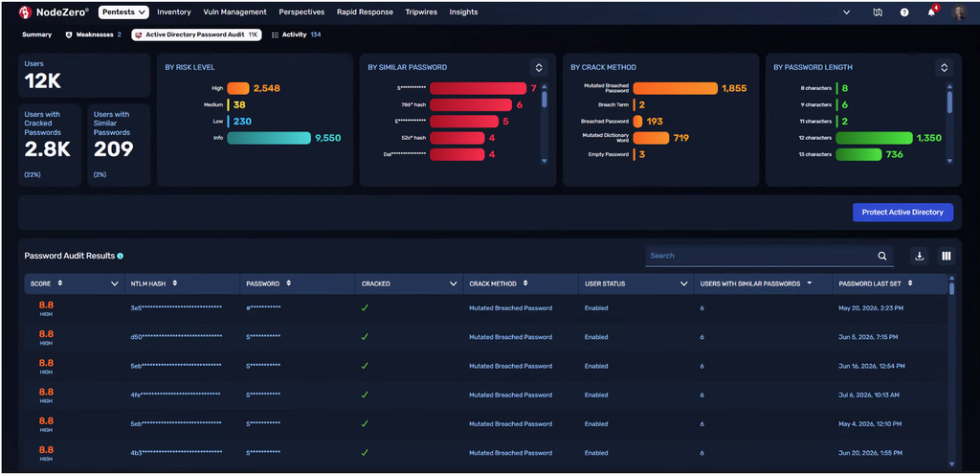Expand the By Password Length panel
Screen dimensions: 980x475
coord(944,67)
